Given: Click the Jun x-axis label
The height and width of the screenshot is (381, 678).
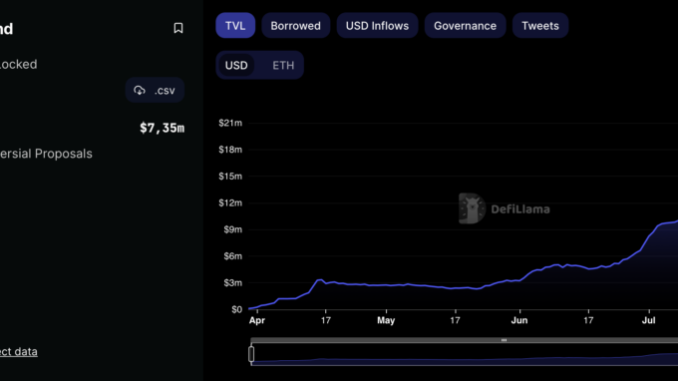Looking at the screenshot, I should tap(519, 320).
